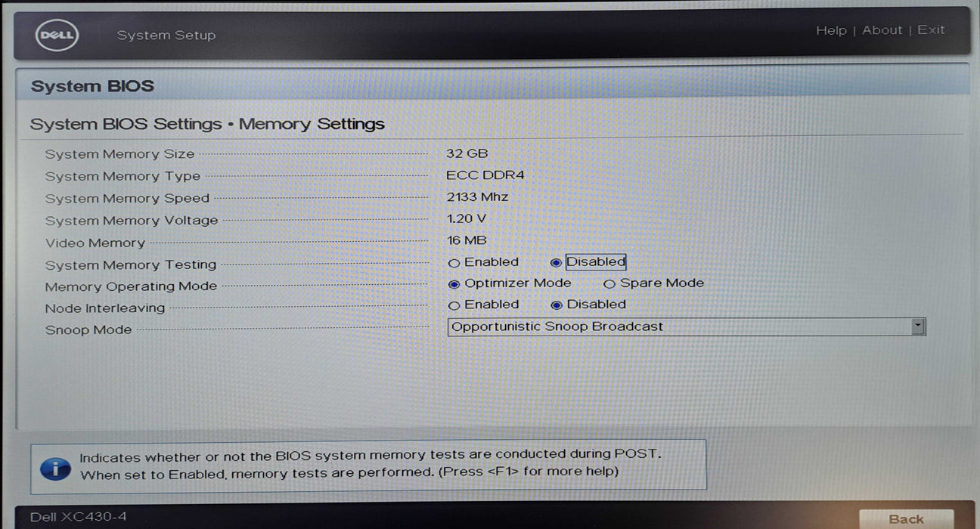The height and width of the screenshot is (529, 980).
Task: Select Disabled for System Memory Testing
Action: coord(557,263)
